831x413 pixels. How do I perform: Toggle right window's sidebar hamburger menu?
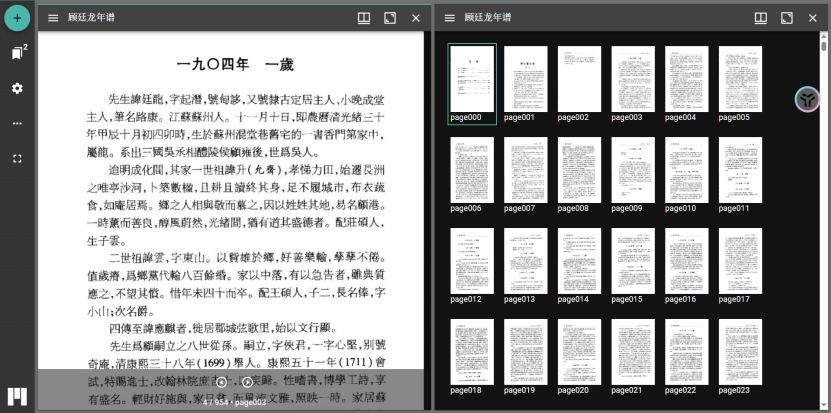tap(450, 18)
